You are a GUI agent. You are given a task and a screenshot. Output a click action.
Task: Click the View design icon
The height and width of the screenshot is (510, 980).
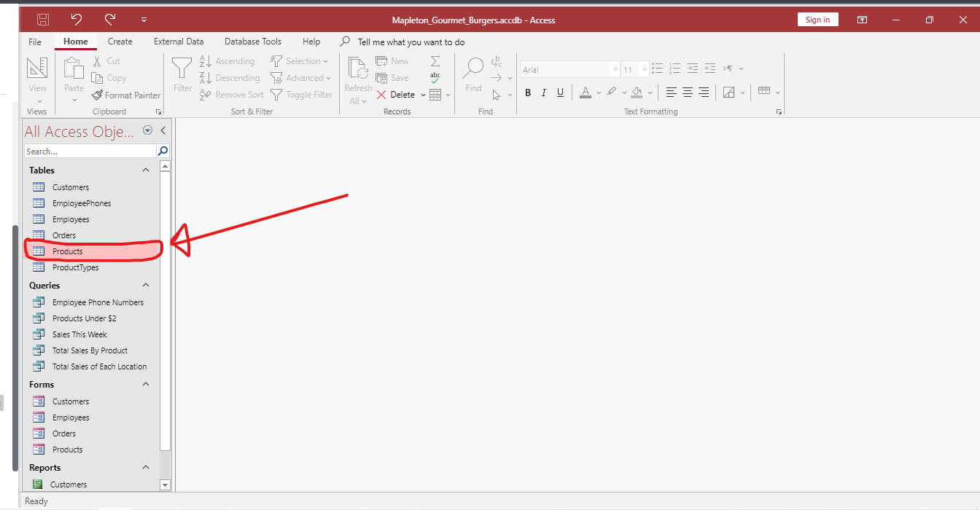pos(37,68)
